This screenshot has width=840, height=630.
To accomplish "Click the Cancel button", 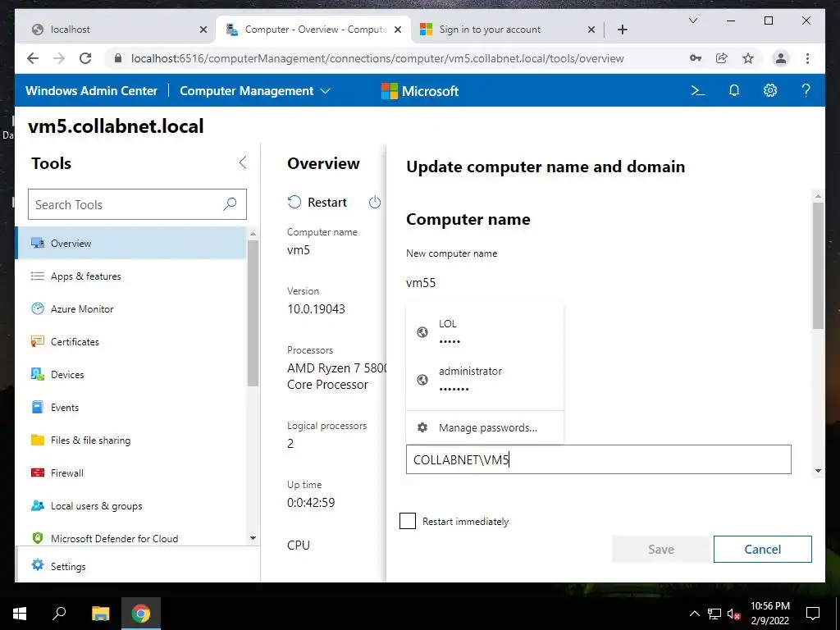I will 762,549.
